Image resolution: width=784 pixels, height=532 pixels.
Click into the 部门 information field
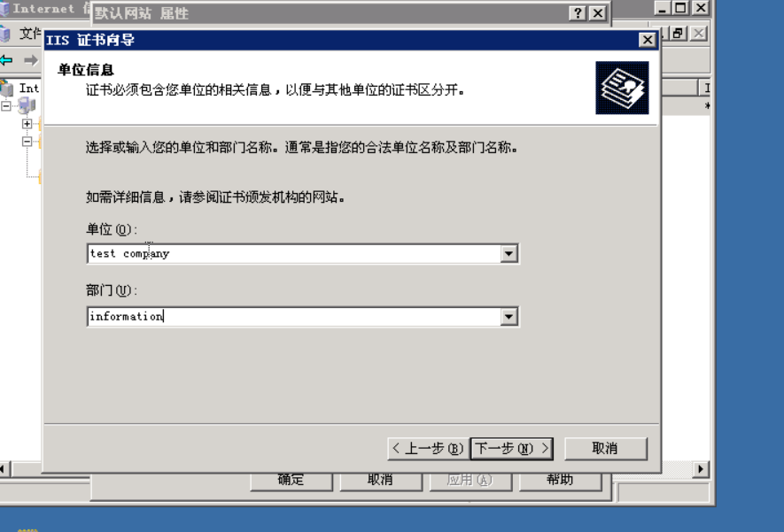pyautogui.click(x=293, y=317)
